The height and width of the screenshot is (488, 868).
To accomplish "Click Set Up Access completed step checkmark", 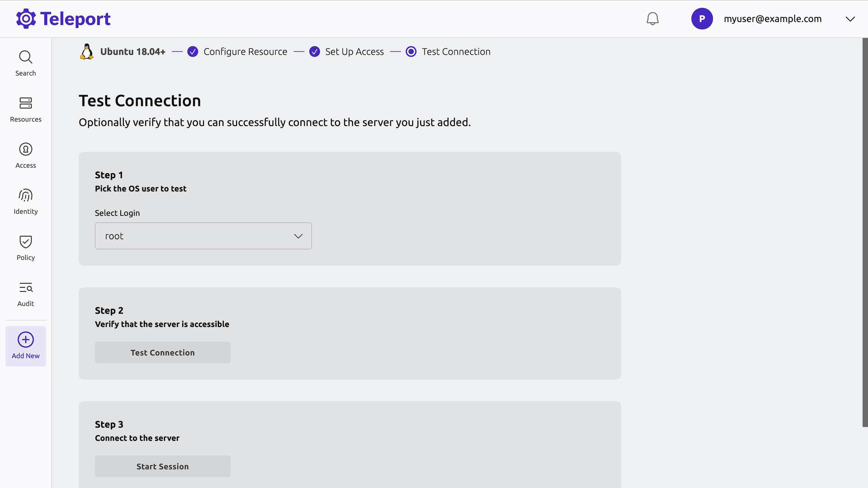I will pos(314,52).
